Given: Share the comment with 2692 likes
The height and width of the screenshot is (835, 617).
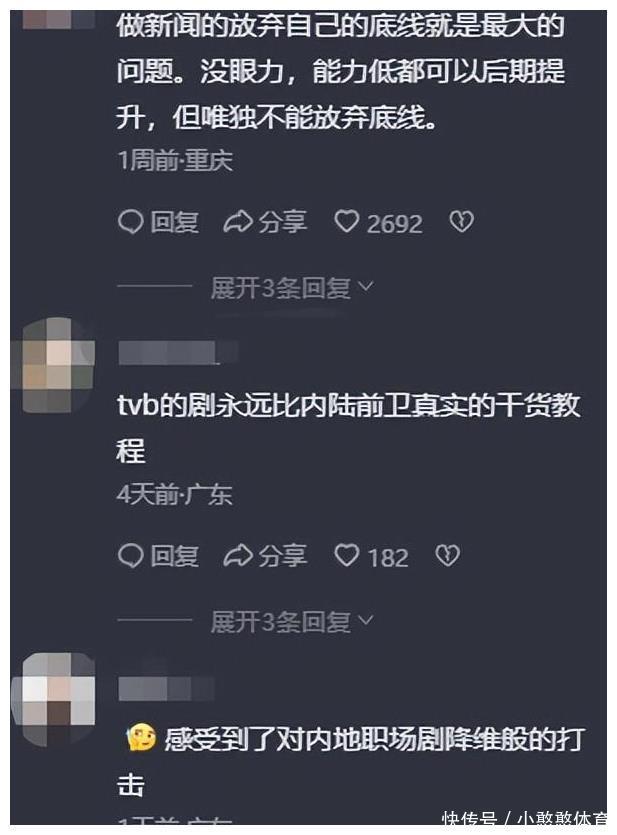Looking at the screenshot, I should click(265, 222).
